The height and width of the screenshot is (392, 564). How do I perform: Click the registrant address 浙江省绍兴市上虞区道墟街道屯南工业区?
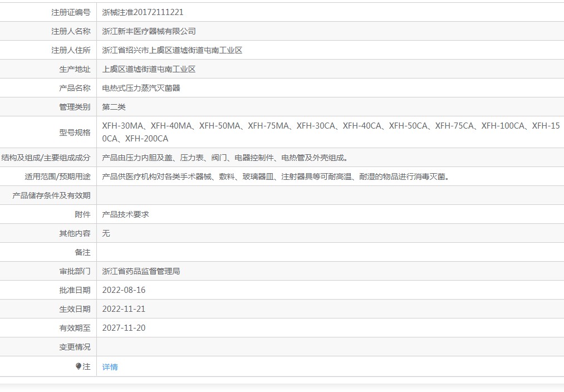172,50
